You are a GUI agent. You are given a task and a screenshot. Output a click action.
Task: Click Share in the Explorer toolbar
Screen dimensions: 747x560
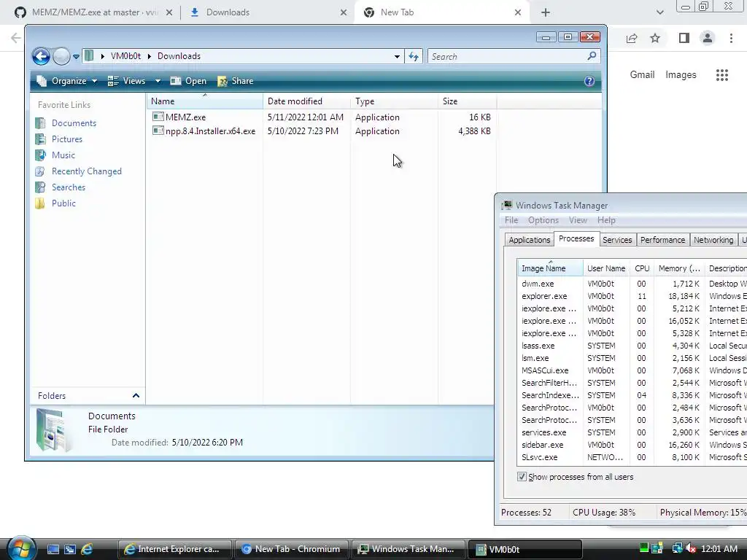point(236,81)
